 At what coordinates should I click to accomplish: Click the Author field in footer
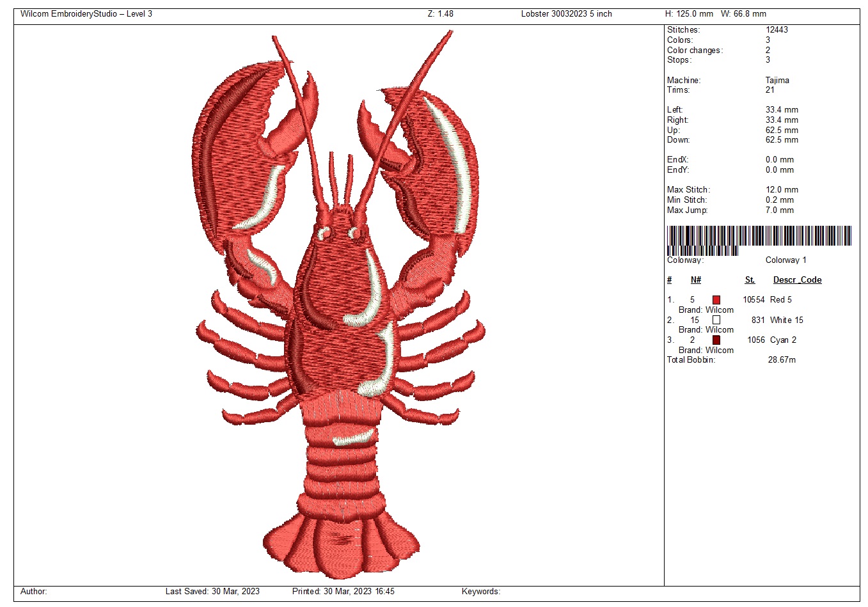click(34, 592)
